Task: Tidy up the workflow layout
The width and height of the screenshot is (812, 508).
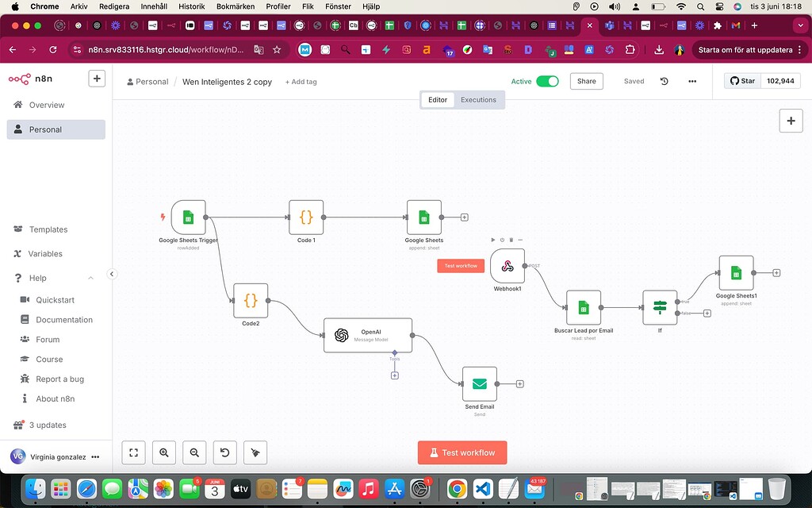Action: coord(255,452)
